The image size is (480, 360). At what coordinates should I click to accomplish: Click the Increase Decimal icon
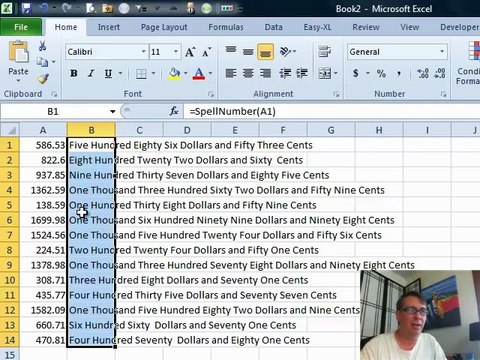pos(423,73)
